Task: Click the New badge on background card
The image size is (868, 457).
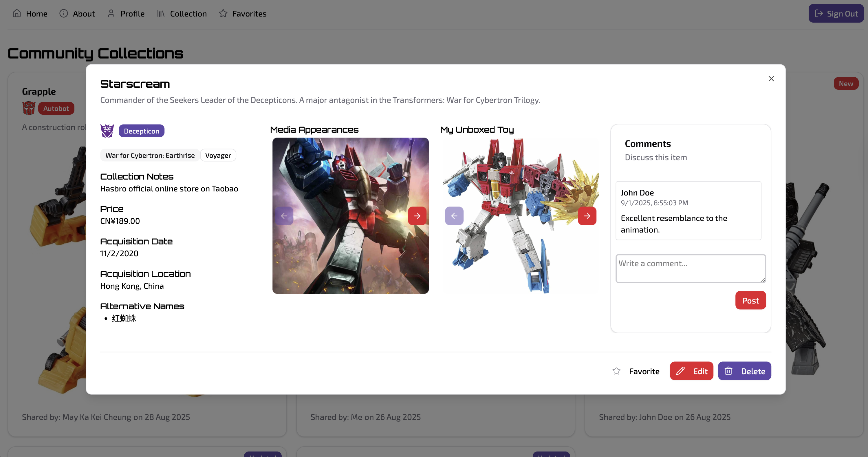Action: pos(846,83)
